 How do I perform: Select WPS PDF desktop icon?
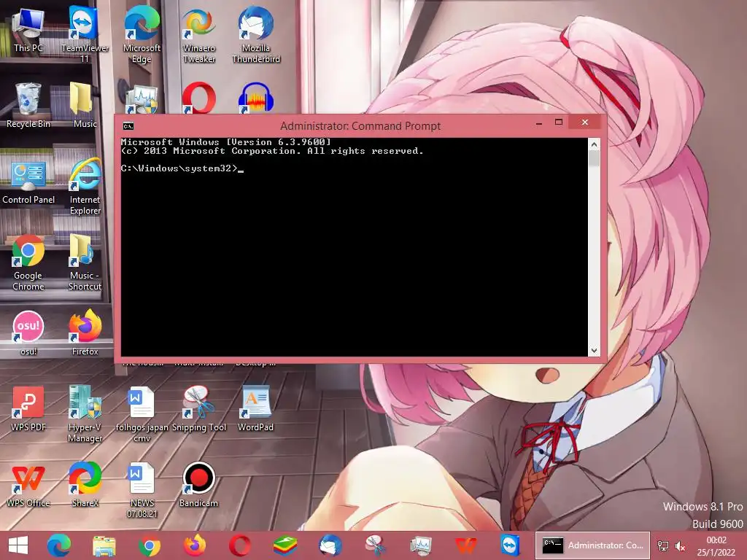point(28,408)
